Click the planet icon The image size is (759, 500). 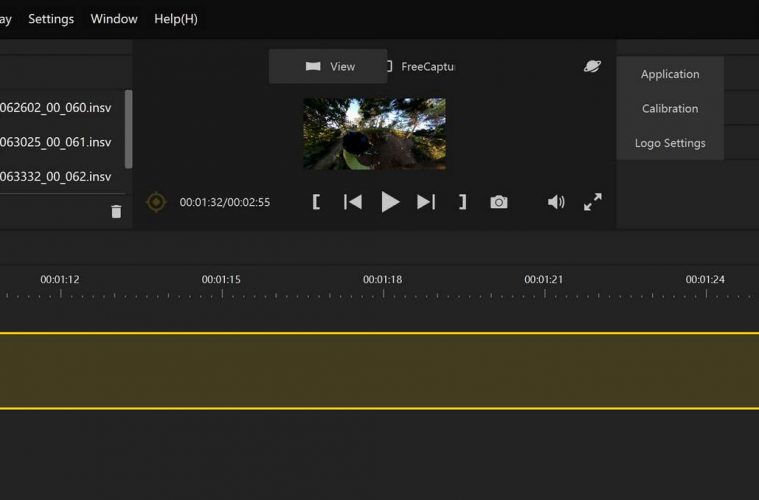click(593, 66)
